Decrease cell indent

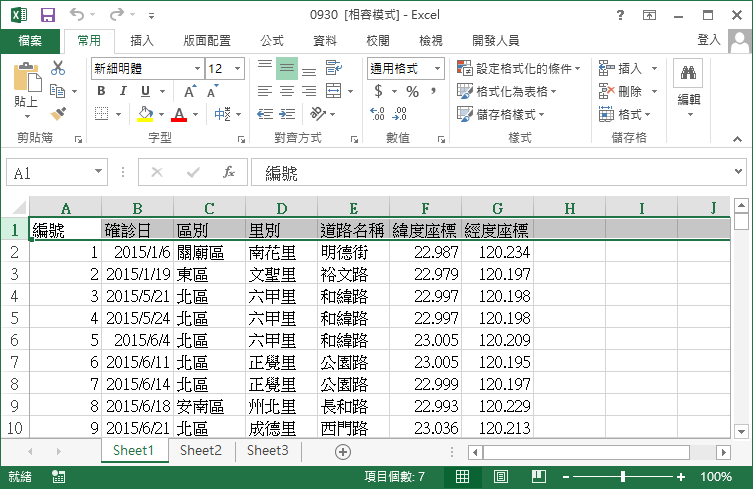(265, 114)
